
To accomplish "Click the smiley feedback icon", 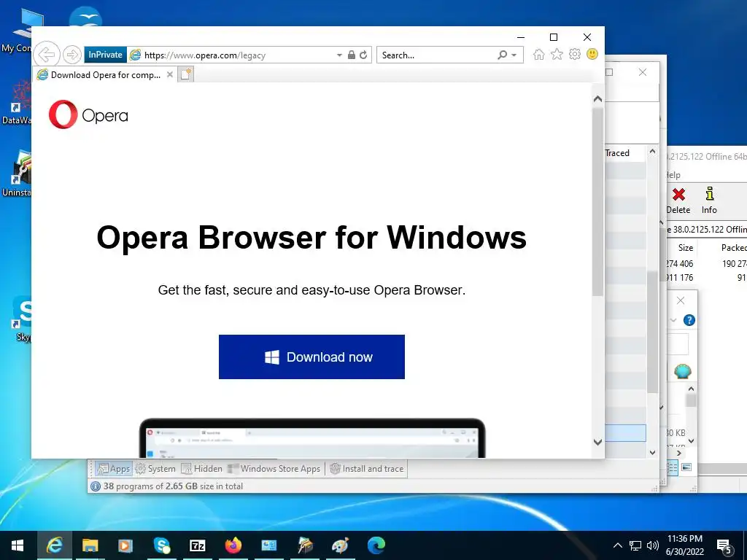I will 592,54.
